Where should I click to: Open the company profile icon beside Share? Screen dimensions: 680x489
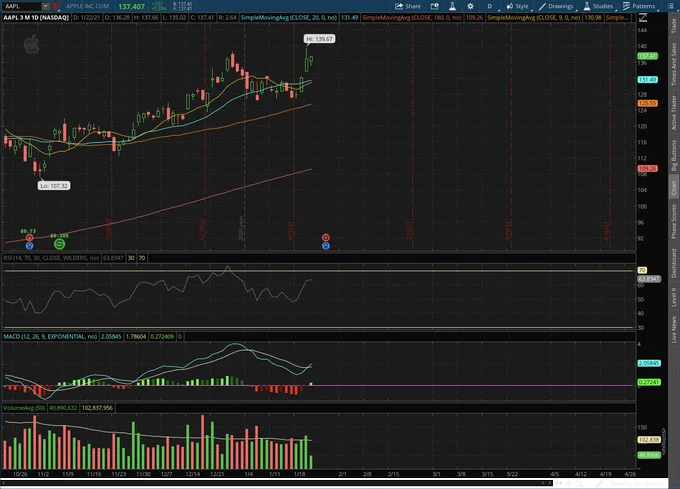tap(434, 6)
